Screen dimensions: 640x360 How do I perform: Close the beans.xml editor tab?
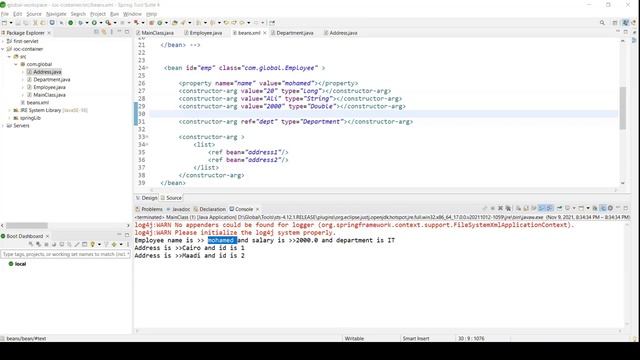click(x=264, y=33)
